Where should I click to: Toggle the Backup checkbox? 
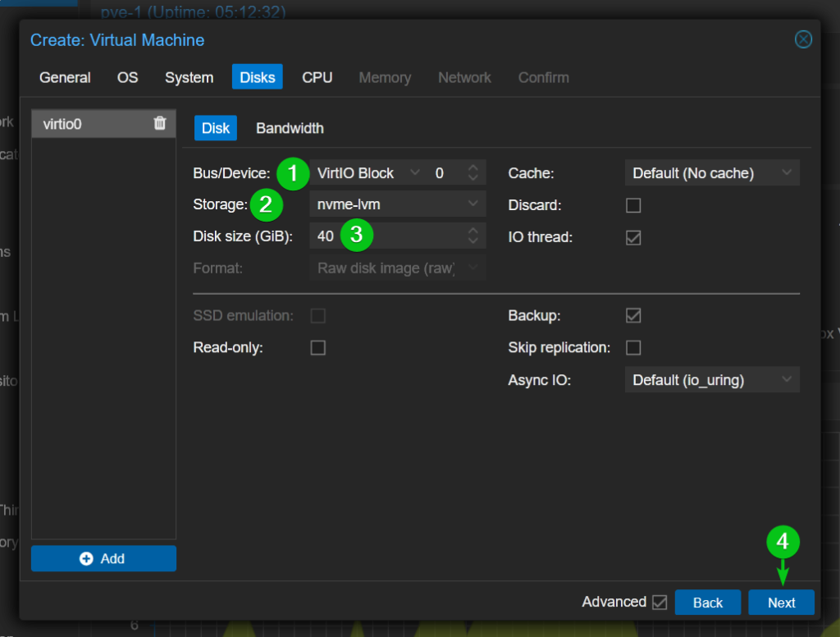click(633, 315)
